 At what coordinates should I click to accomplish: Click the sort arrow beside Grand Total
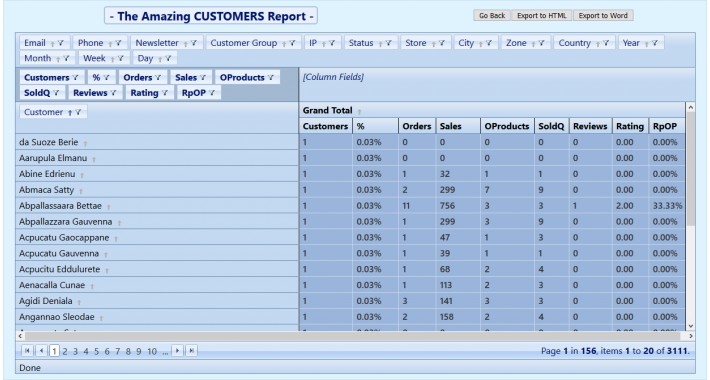[360, 111]
